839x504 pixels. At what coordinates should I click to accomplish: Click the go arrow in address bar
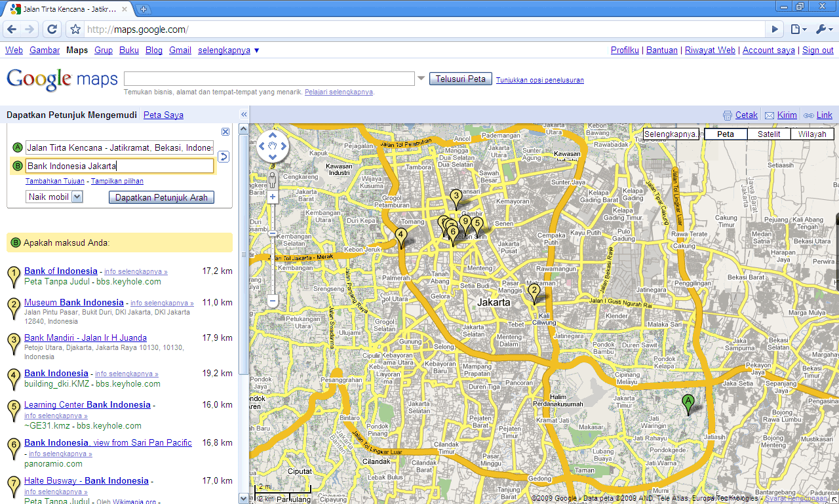pyautogui.click(x=775, y=29)
